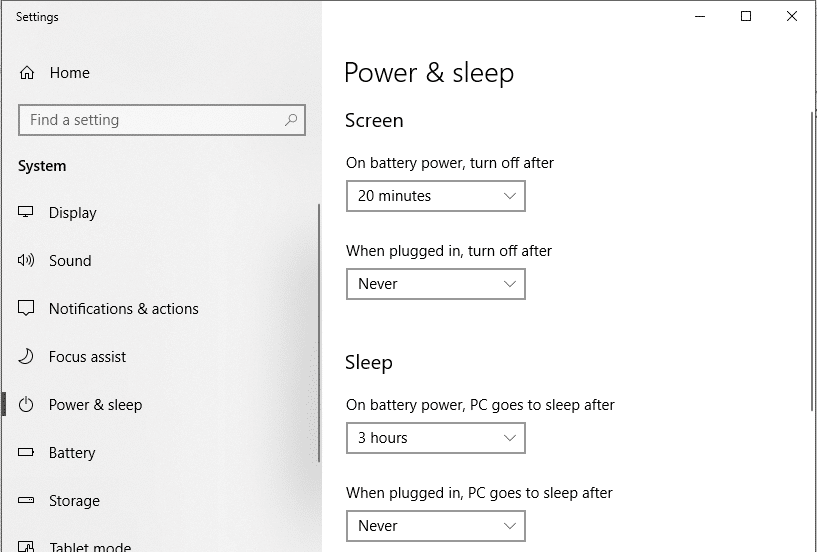The height and width of the screenshot is (552, 817).
Task: Open battery screen turn-off dropdown showing 20 minutes
Action: [435, 196]
